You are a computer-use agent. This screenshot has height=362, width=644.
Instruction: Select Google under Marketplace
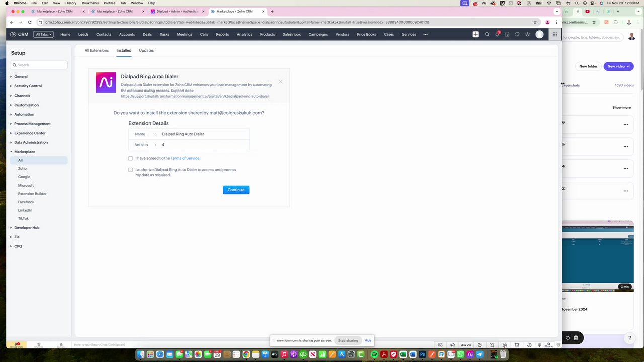[x=24, y=177]
